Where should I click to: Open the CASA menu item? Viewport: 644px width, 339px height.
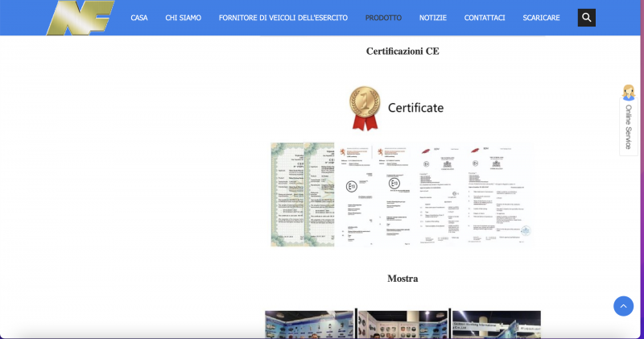point(139,18)
